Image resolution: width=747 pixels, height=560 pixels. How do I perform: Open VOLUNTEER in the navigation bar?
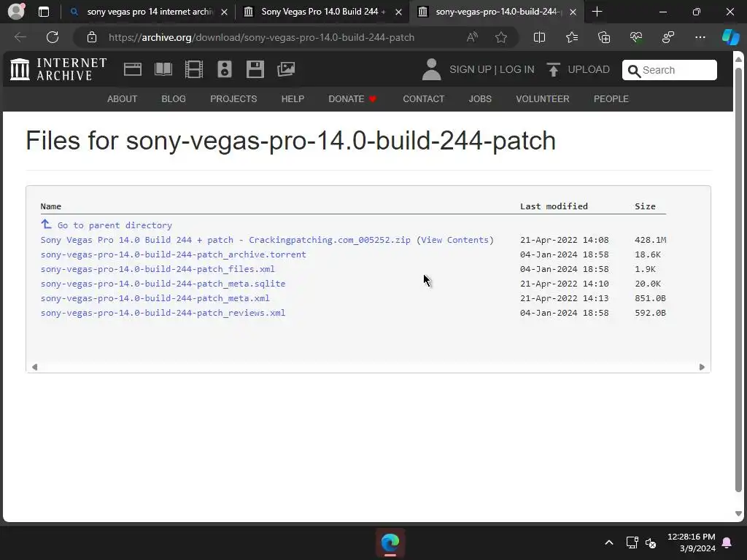pos(543,98)
